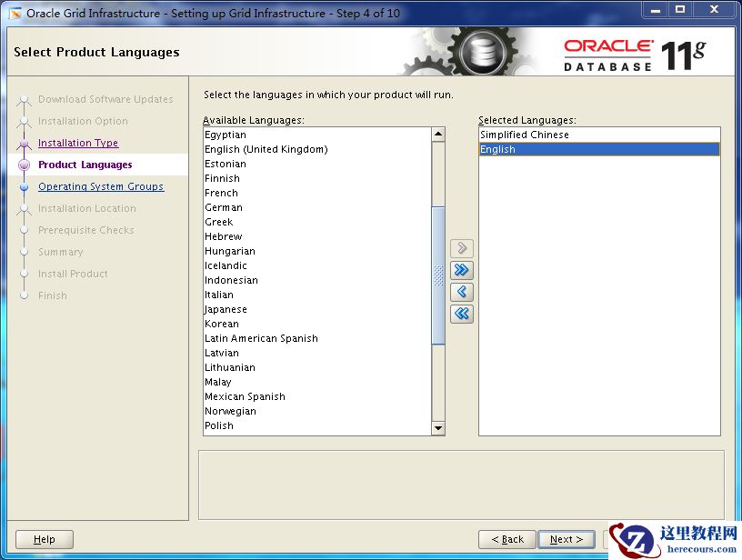Select Egyptian in Available Languages
Viewport: 742px width, 560px height.
(317, 135)
